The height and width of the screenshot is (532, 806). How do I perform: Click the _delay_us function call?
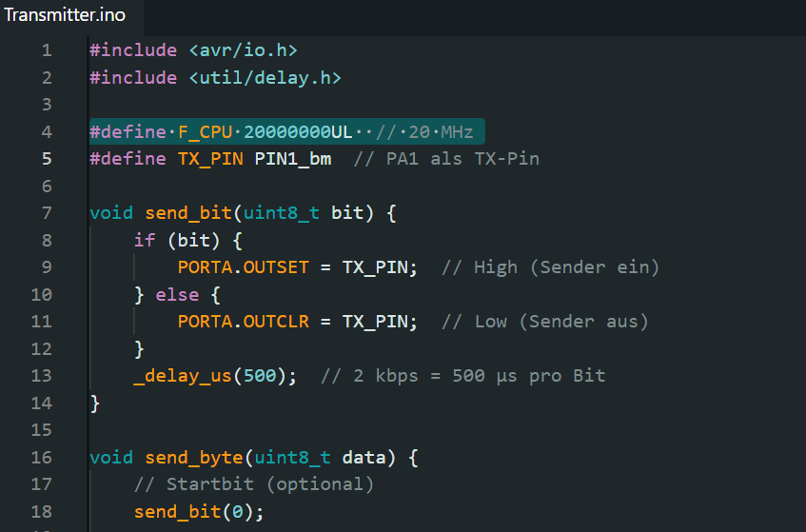tap(183, 375)
